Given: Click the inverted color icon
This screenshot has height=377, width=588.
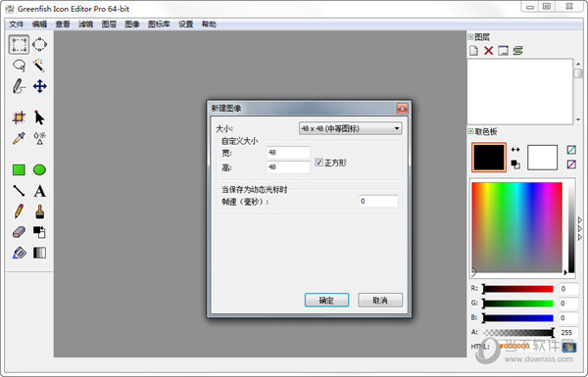Looking at the screenshot, I should tap(571, 165).
